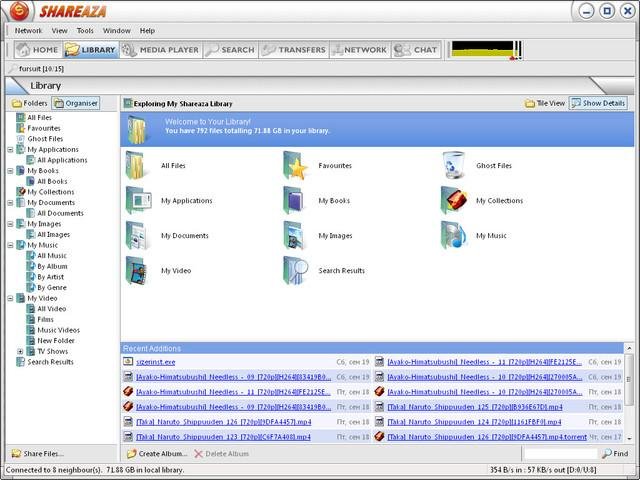Expand the TV Shows tree node
This screenshot has width=640, height=480.
click(20, 351)
